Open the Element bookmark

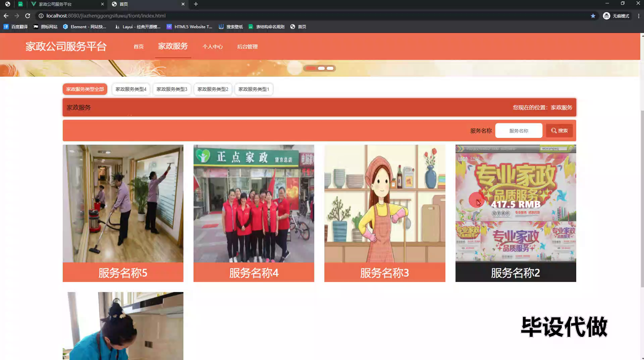pyautogui.click(x=85, y=27)
